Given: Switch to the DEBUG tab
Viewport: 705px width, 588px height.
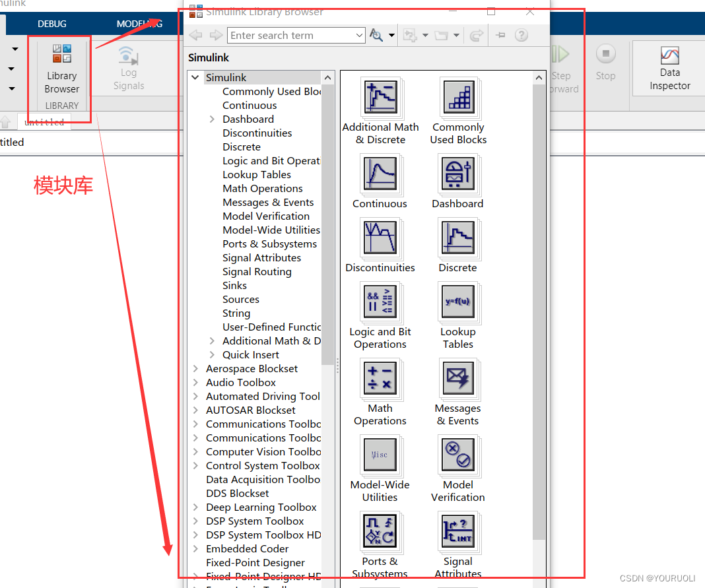Looking at the screenshot, I should 51,24.
